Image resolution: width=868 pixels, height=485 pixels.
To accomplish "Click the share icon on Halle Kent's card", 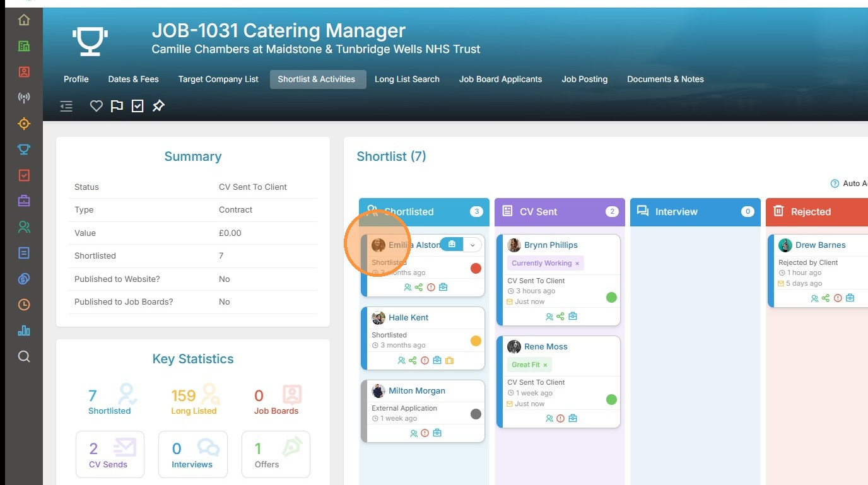I will 413,361.
